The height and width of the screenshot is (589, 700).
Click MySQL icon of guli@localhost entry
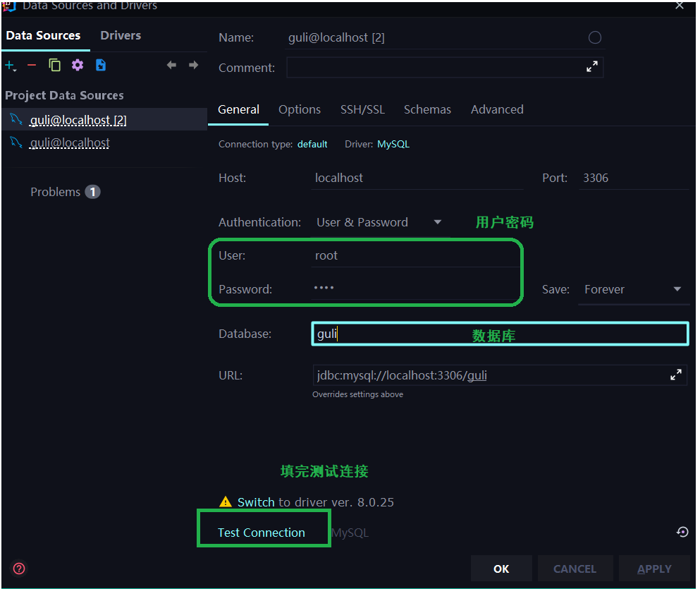16,142
